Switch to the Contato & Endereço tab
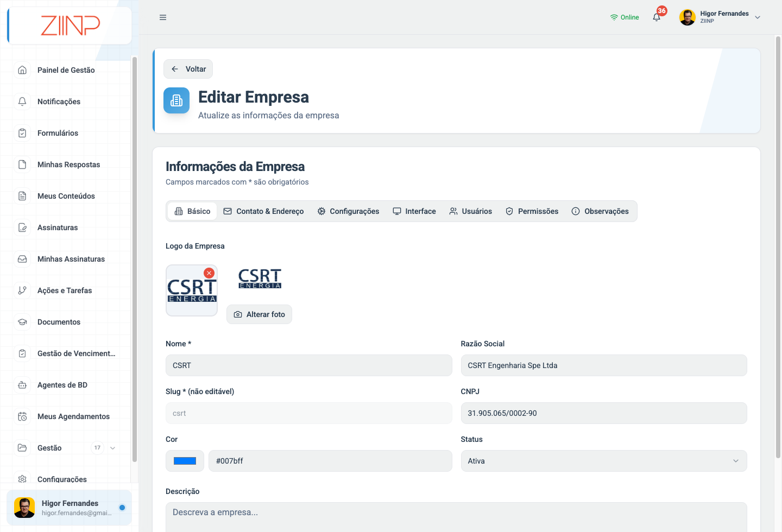This screenshot has width=782, height=532. tap(264, 211)
